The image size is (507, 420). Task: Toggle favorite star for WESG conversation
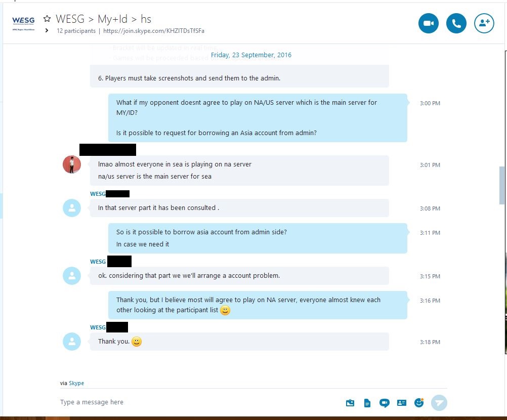pyautogui.click(x=47, y=19)
